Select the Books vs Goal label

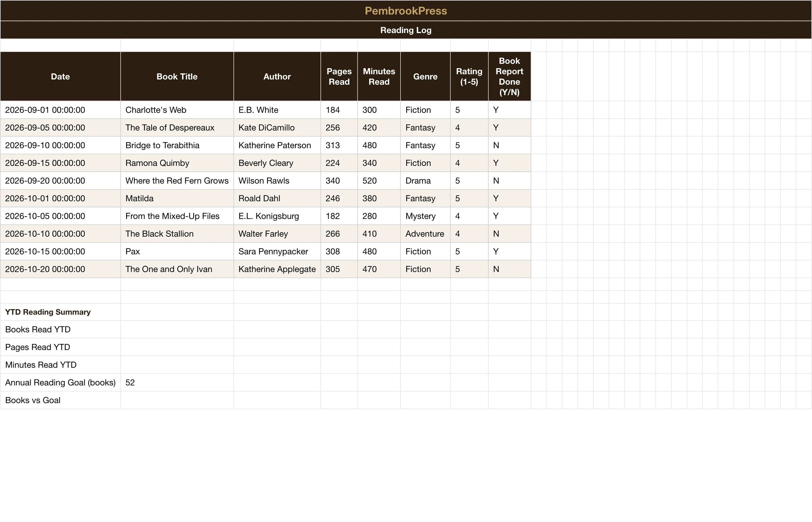pyautogui.click(x=60, y=400)
